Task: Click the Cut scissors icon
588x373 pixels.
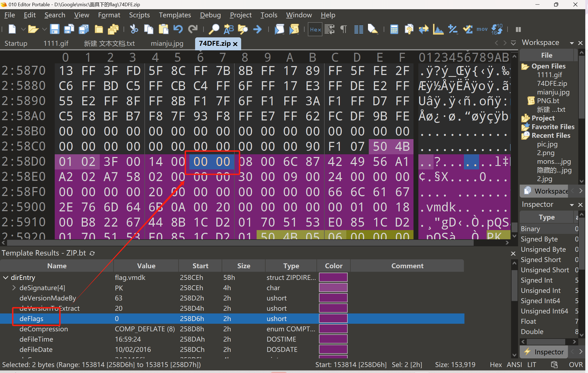Action: [134, 29]
